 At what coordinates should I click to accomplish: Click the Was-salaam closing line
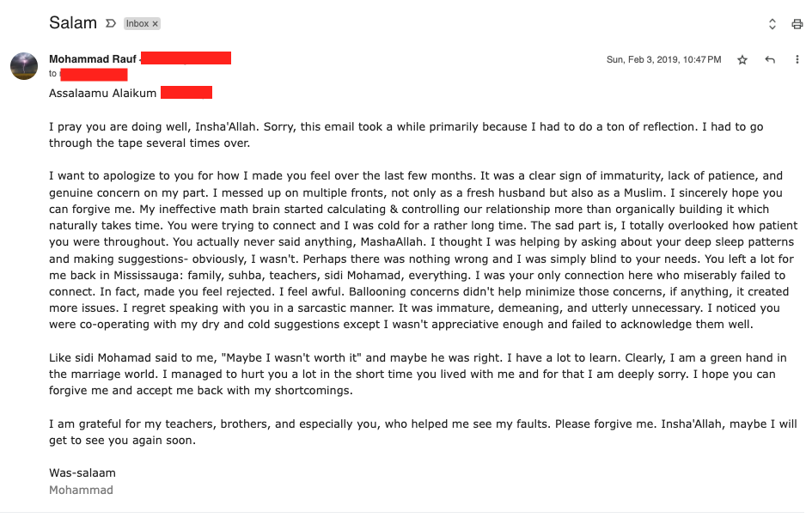pos(82,472)
